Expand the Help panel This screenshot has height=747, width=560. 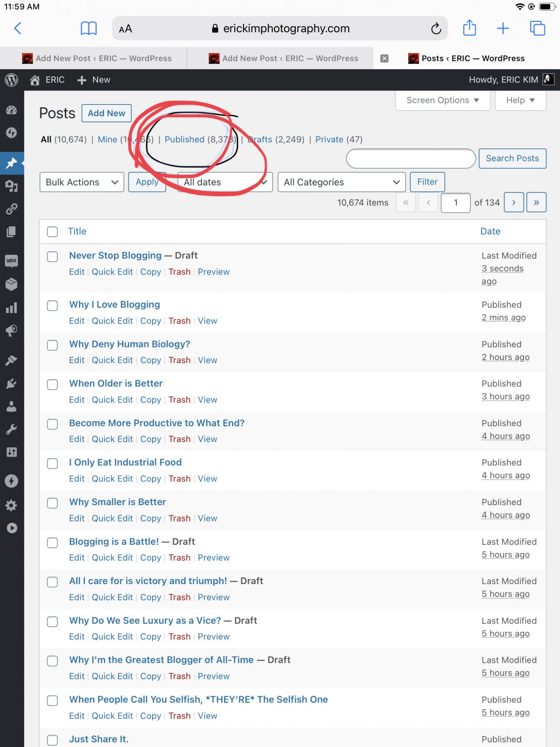[520, 100]
